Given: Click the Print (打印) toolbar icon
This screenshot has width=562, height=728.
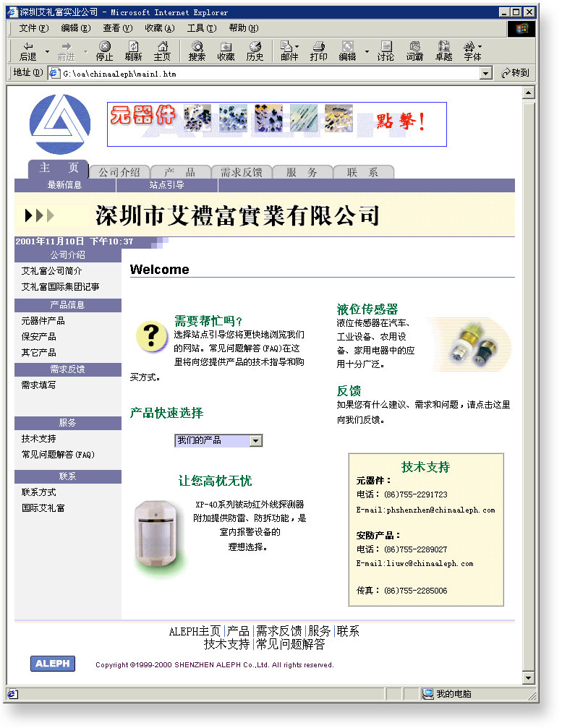Looking at the screenshot, I should click(319, 51).
